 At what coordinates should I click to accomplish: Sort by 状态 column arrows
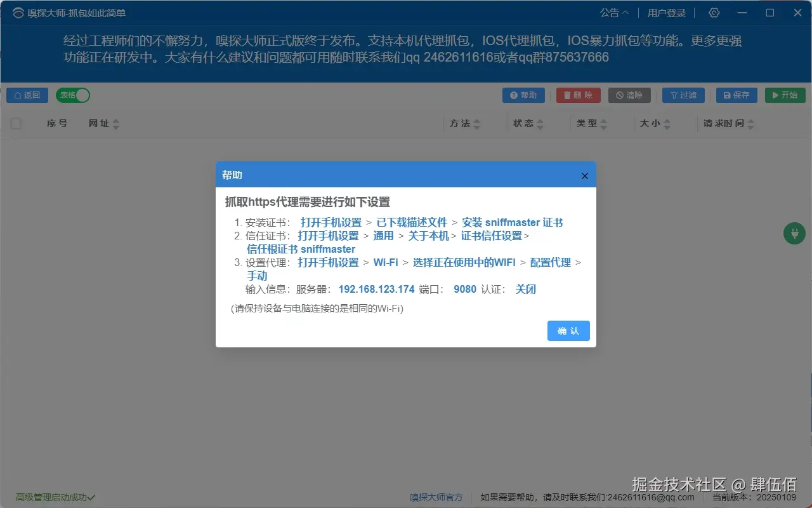coord(540,124)
